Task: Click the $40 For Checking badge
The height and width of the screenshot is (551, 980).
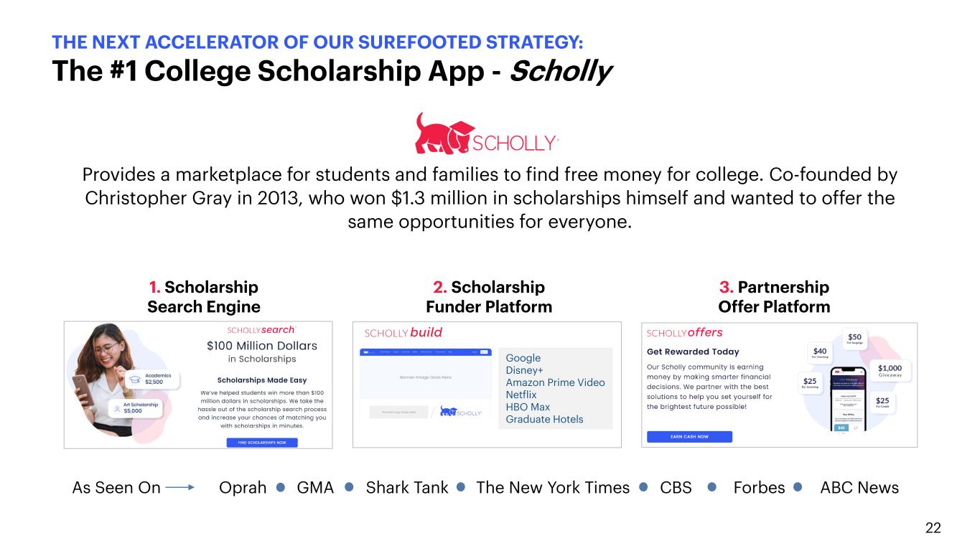Action: (820, 352)
